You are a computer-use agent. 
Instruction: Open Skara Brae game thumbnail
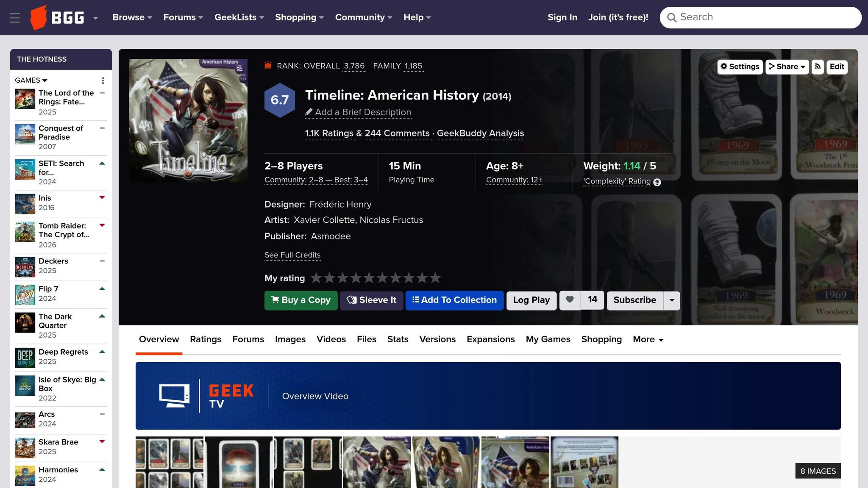pyautogui.click(x=25, y=448)
